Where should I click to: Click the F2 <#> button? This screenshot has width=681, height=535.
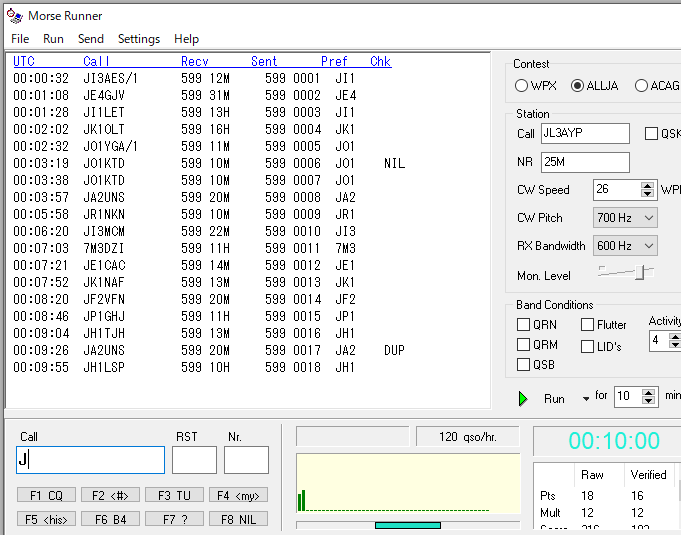(110, 495)
